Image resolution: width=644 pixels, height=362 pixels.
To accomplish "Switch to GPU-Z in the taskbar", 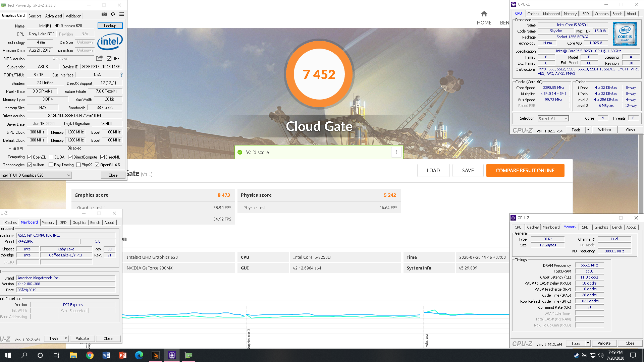I will tap(189, 355).
